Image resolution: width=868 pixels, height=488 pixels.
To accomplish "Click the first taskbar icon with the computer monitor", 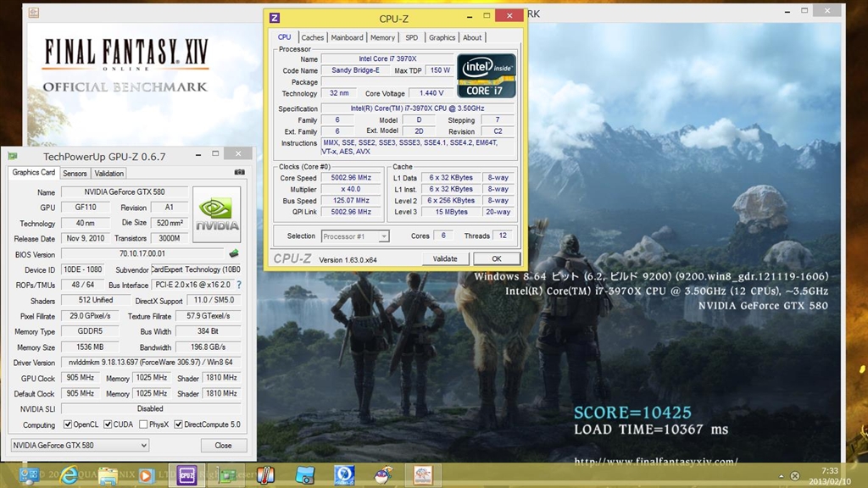I will [x=29, y=475].
